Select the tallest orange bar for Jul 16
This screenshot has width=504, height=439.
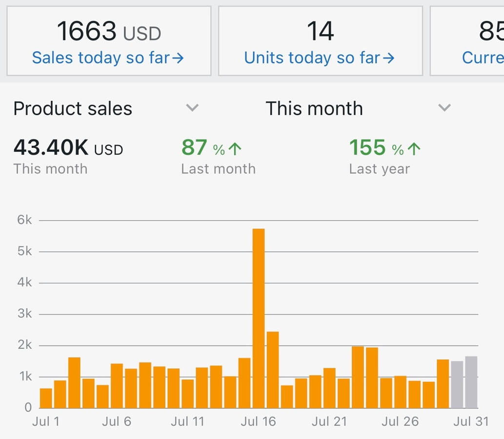click(x=259, y=318)
